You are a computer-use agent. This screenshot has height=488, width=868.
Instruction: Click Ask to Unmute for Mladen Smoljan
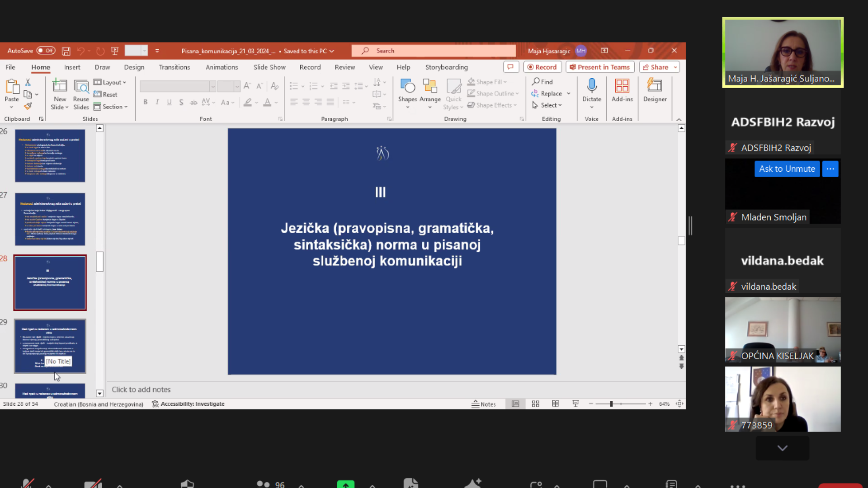point(787,169)
